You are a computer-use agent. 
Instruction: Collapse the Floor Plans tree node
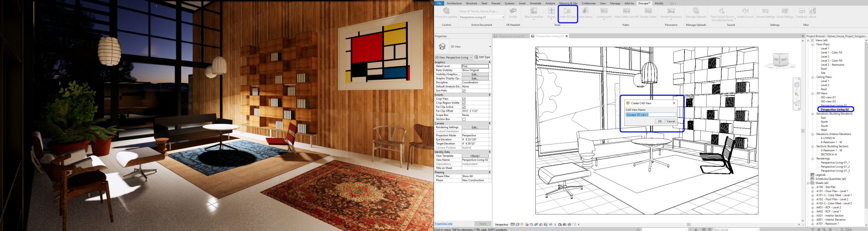pos(812,45)
